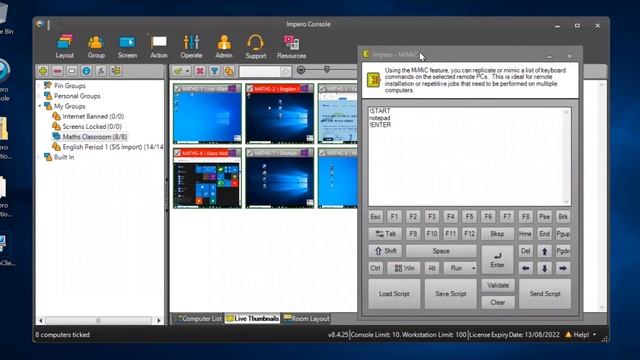Open the Support ribbon tab
The height and width of the screenshot is (360, 640).
click(x=256, y=47)
